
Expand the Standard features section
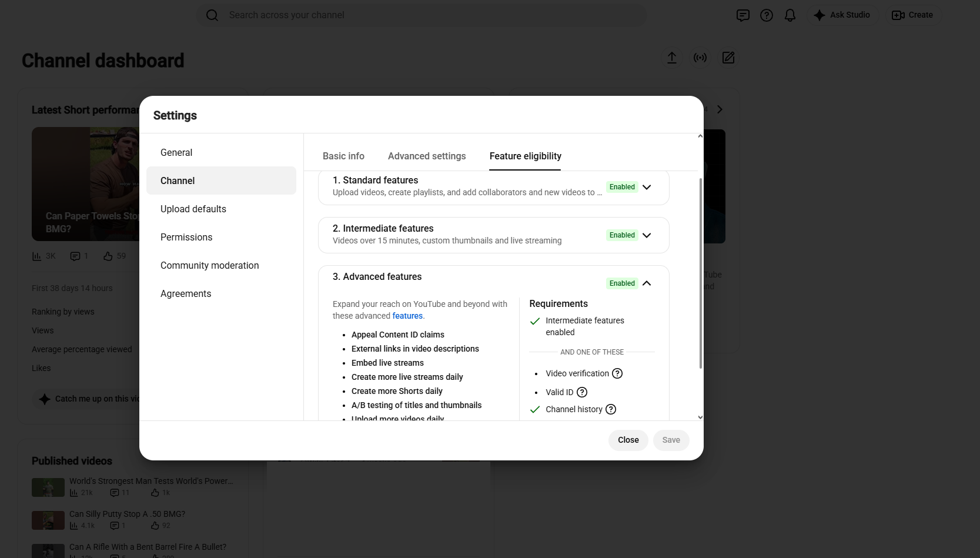coord(647,187)
